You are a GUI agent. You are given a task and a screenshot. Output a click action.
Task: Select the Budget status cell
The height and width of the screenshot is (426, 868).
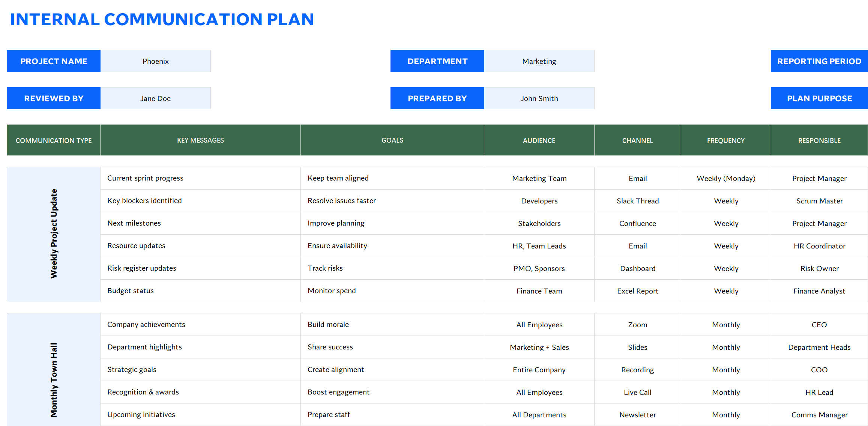point(201,291)
